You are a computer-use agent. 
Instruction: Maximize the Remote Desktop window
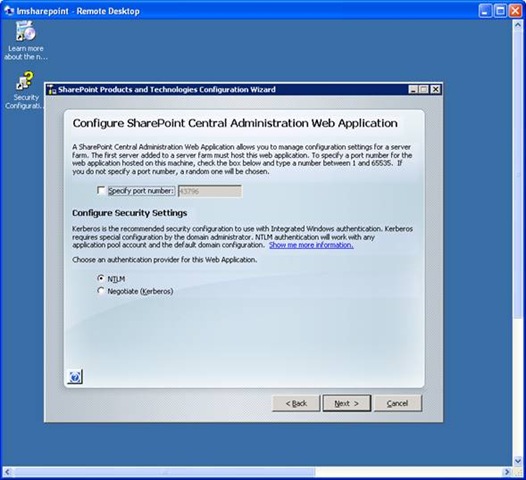pos(500,11)
